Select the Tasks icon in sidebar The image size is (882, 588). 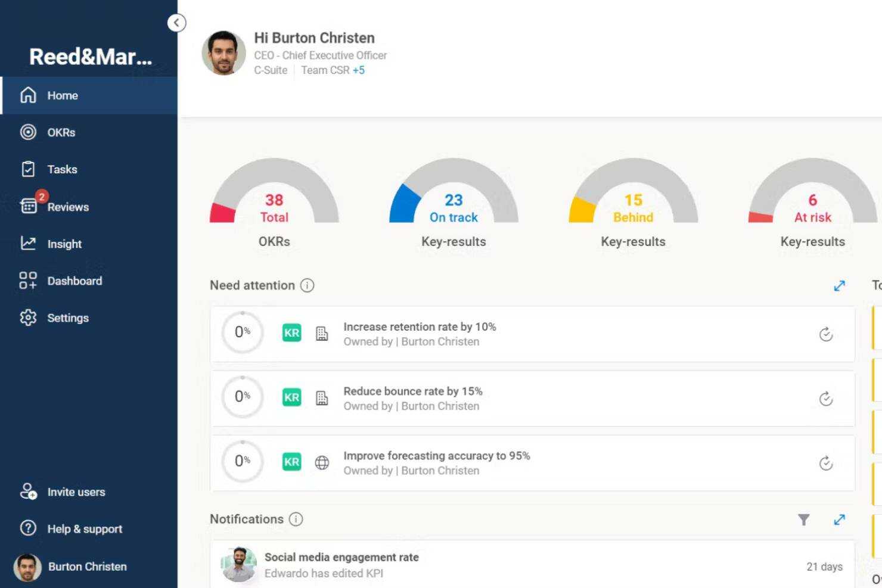coord(28,169)
